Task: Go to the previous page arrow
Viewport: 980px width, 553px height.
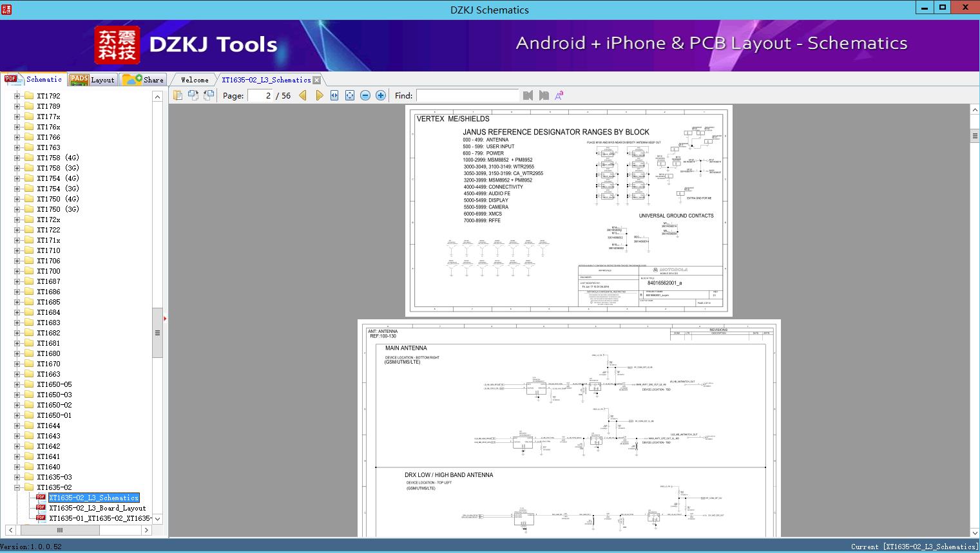Action: click(303, 95)
